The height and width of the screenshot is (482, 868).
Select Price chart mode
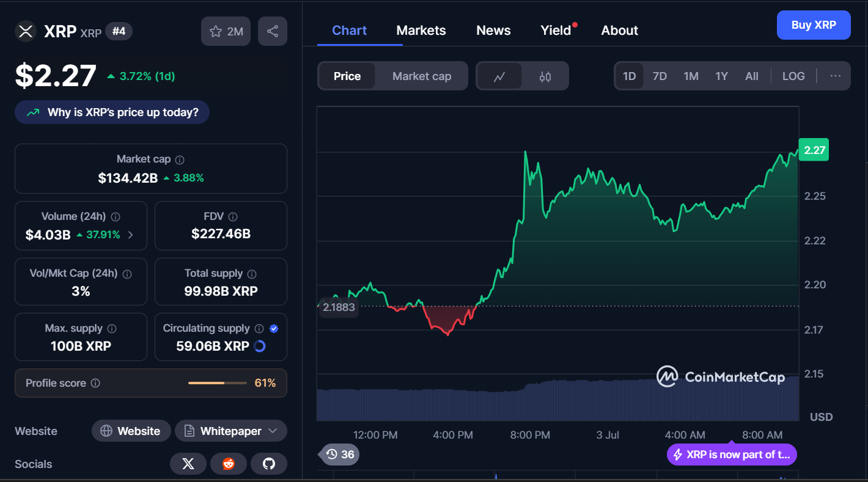[x=347, y=76]
